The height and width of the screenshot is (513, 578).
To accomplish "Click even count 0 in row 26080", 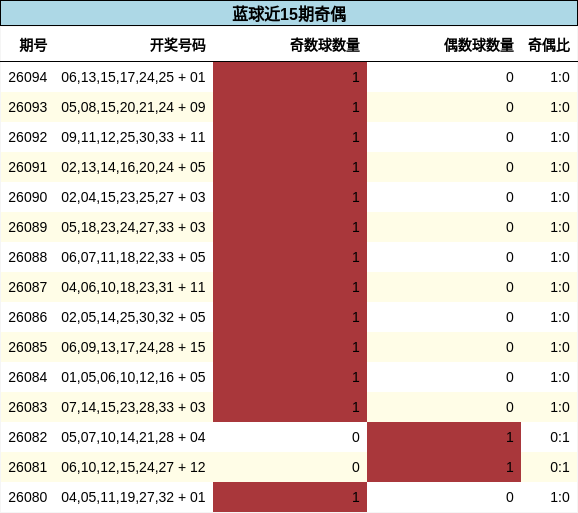I will tap(509, 497).
